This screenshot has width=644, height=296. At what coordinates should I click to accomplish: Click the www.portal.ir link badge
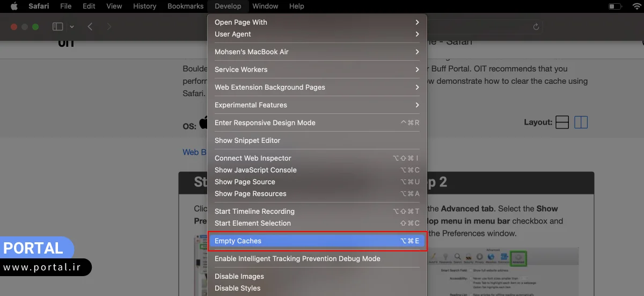point(45,268)
